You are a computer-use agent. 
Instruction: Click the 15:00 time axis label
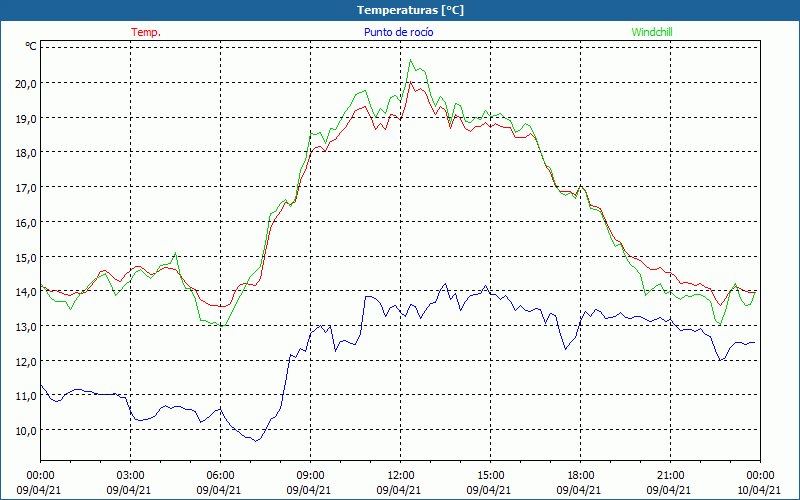pos(490,476)
